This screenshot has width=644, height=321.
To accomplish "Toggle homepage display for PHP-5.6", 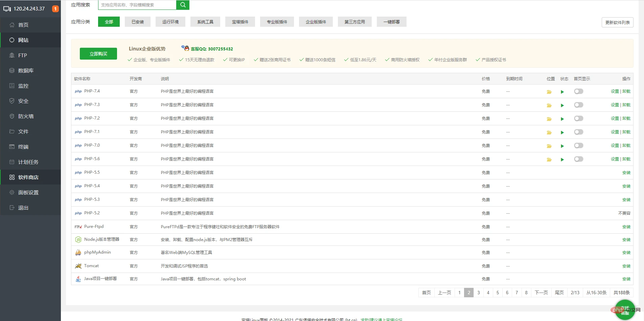I will point(578,159).
